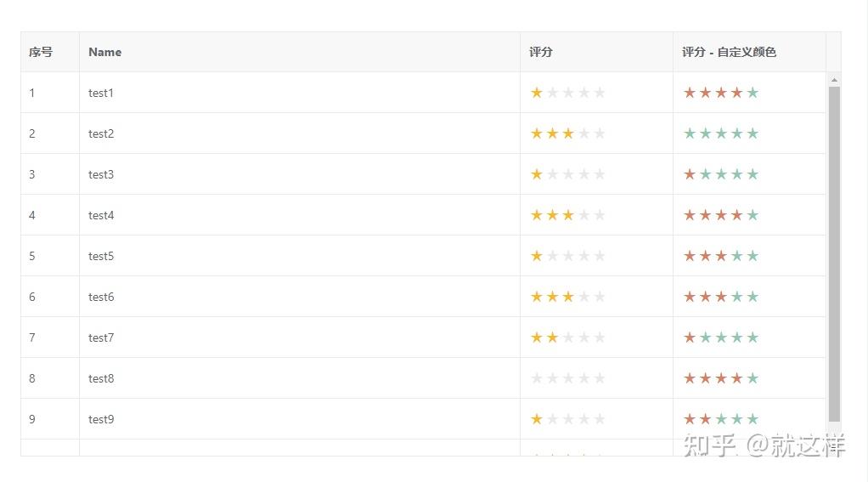Set test3 rating to one star
Viewport: 868px width, 482px height.
click(x=537, y=174)
